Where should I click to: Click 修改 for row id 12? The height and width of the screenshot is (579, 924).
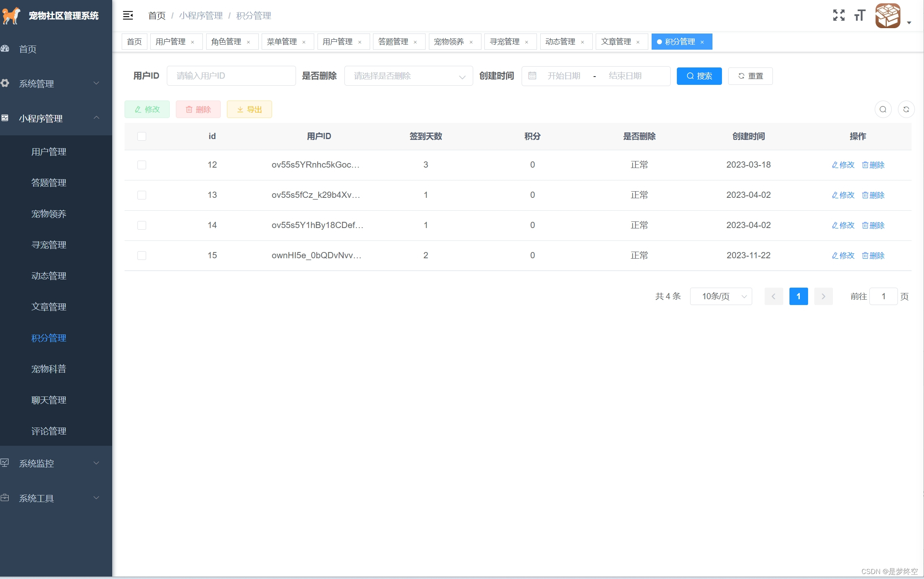click(843, 165)
